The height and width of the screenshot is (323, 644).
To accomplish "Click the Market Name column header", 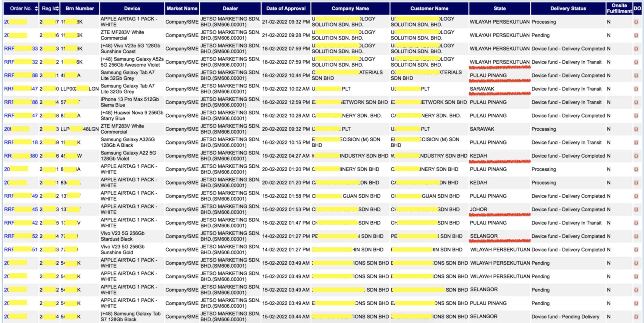I will [182, 9].
